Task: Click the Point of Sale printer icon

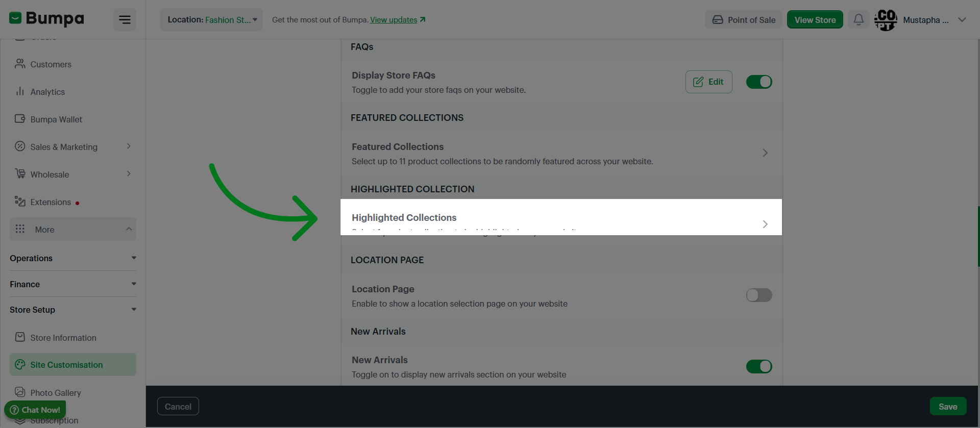Action: pos(718,20)
